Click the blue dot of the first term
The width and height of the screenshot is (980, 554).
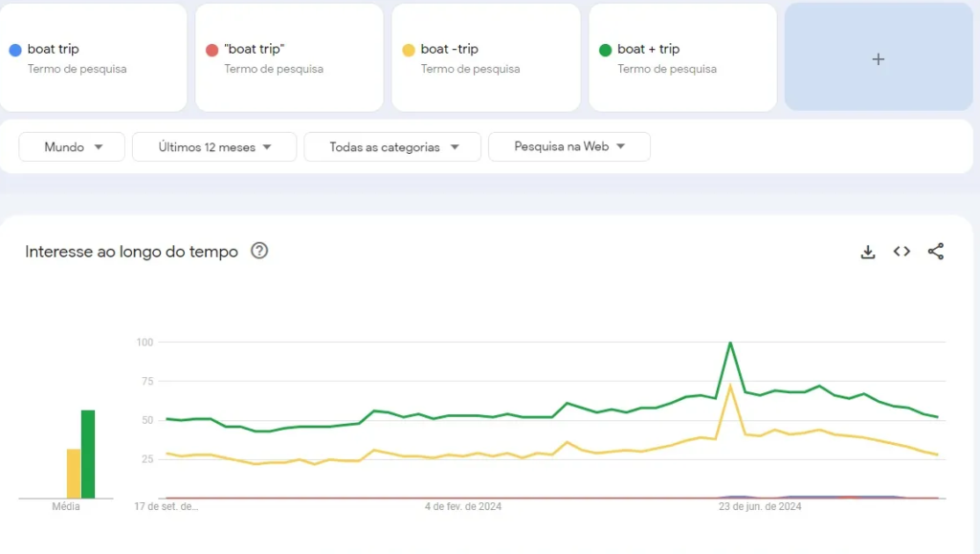point(15,50)
